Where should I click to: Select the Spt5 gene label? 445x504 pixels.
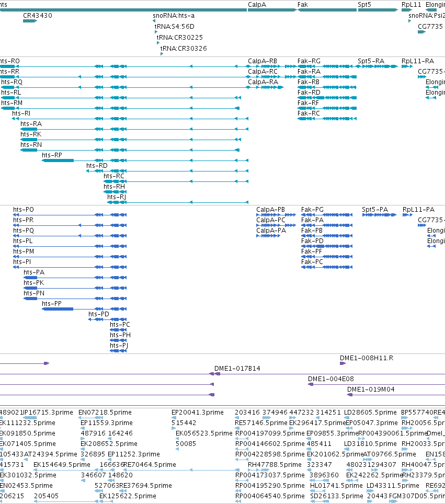tap(364, 5)
